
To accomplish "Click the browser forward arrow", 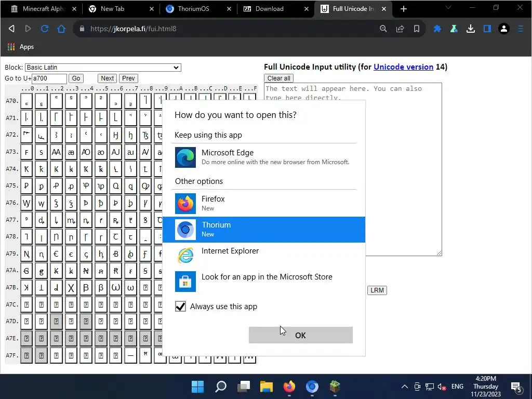I will [28, 29].
